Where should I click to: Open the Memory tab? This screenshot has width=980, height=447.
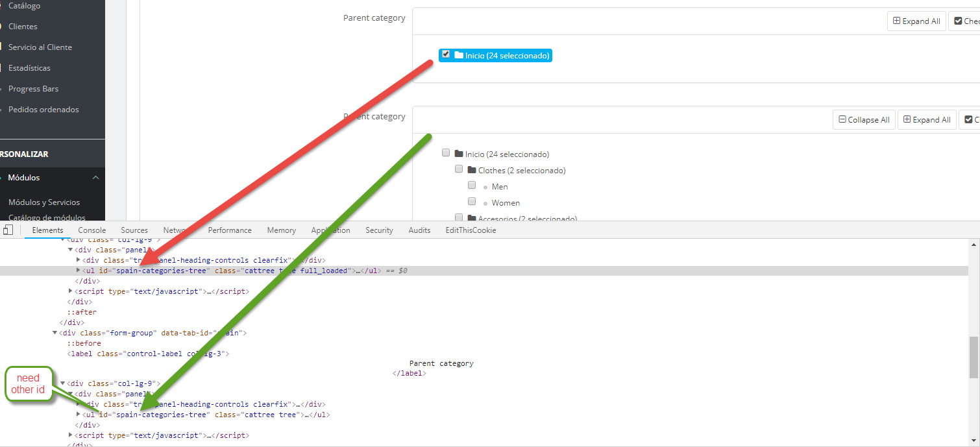point(281,230)
